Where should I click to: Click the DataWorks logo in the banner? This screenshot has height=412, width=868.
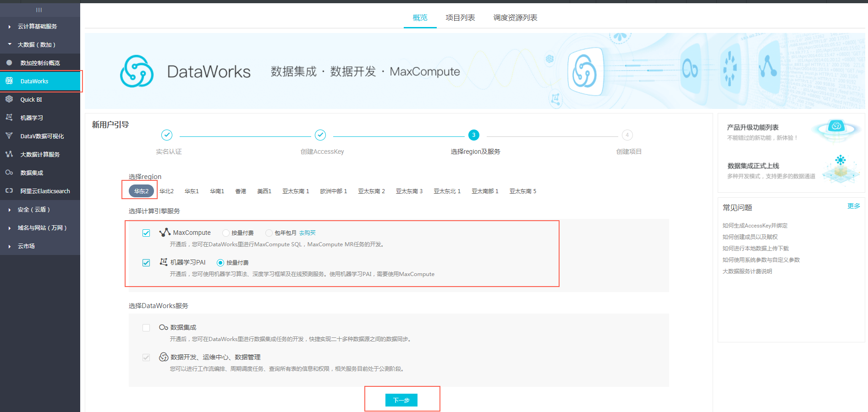[137, 71]
